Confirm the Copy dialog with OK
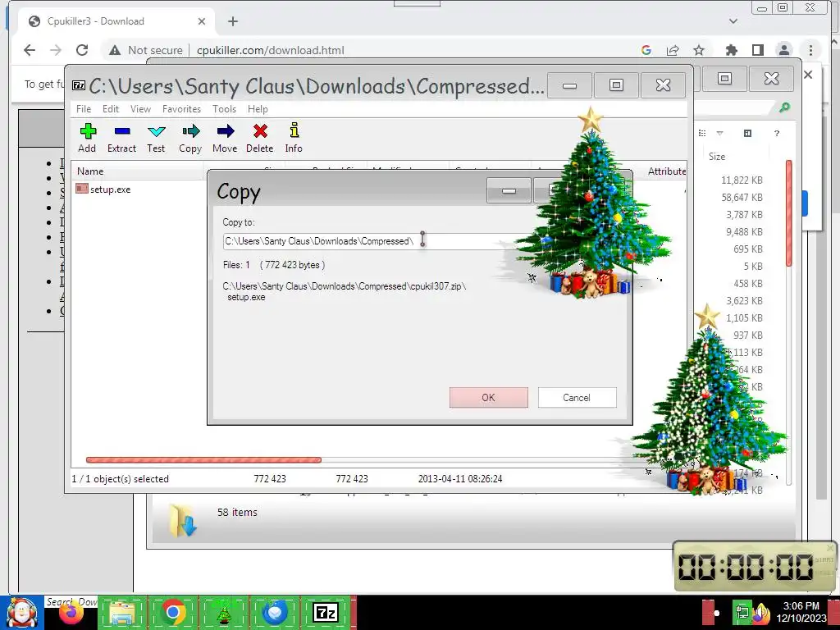 point(489,398)
